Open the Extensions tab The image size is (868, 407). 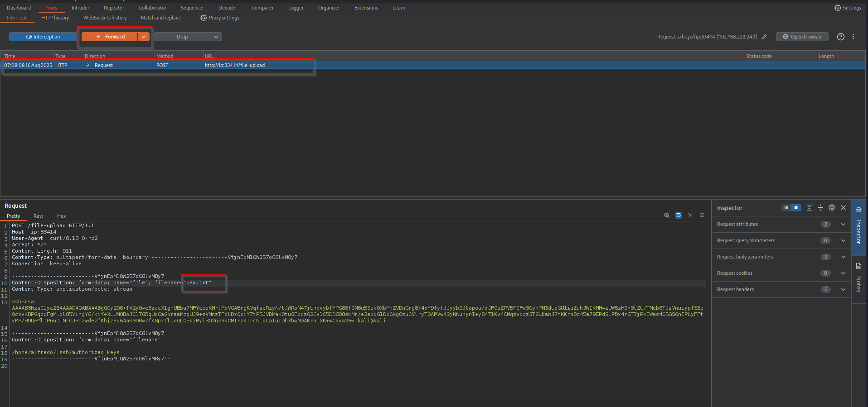[366, 8]
